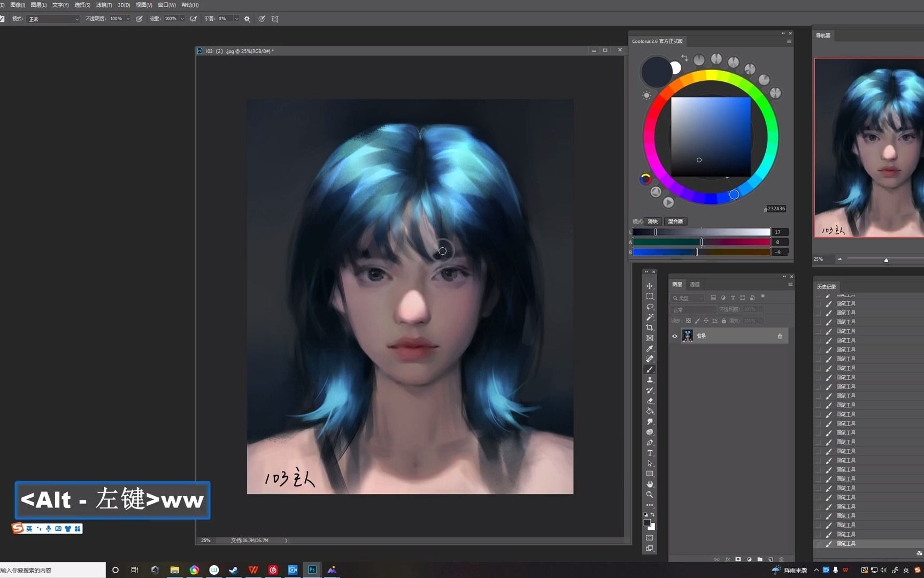Select the Move tool

pos(650,286)
